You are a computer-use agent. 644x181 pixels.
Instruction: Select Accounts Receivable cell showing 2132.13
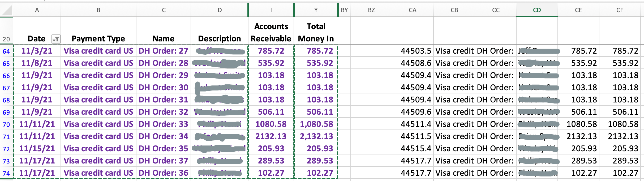pyautogui.click(x=271, y=136)
